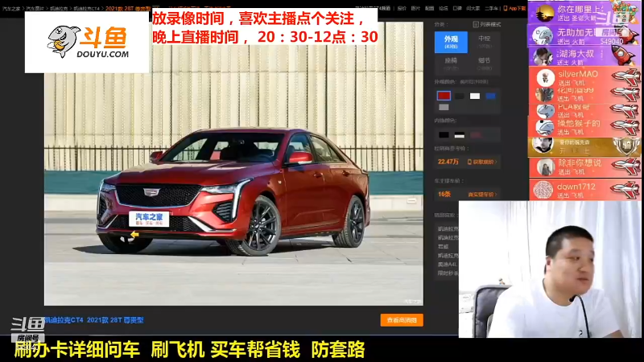Choose the dark red interior color swatch
The width and height of the screenshot is (644, 362).
click(x=475, y=134)
